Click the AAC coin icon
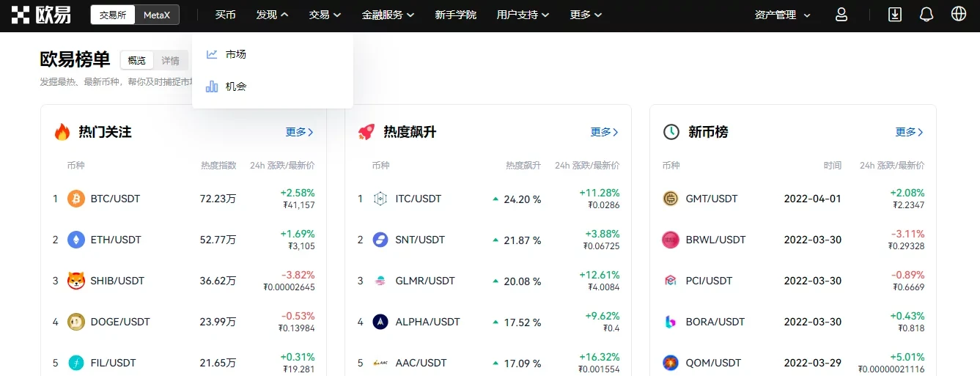Image resolution: width=980 pixels, height=376 pixels. pos(380,363)
